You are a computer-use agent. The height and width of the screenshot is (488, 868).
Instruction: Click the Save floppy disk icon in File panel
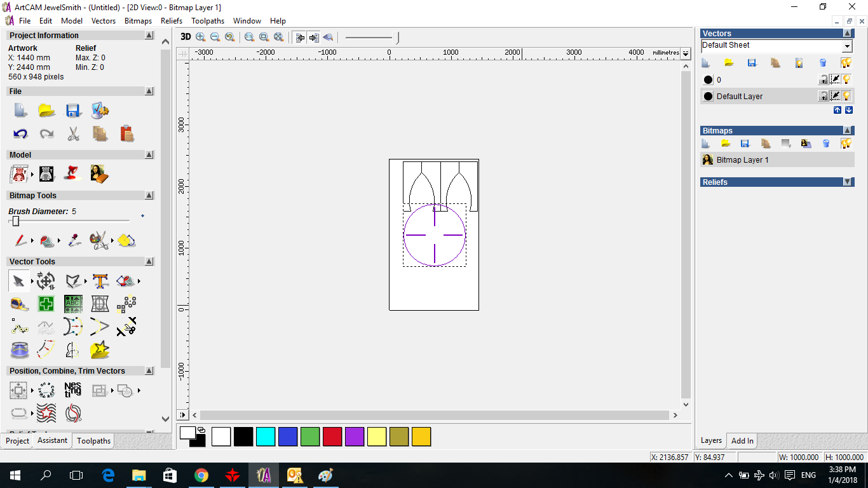coord(73,110)
